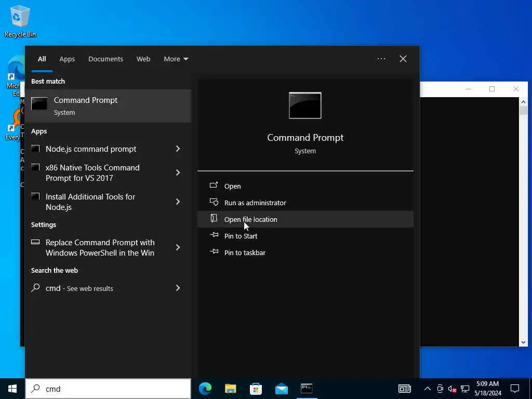Open Microsoft Store from the taskbar

[x=256, y=389]
